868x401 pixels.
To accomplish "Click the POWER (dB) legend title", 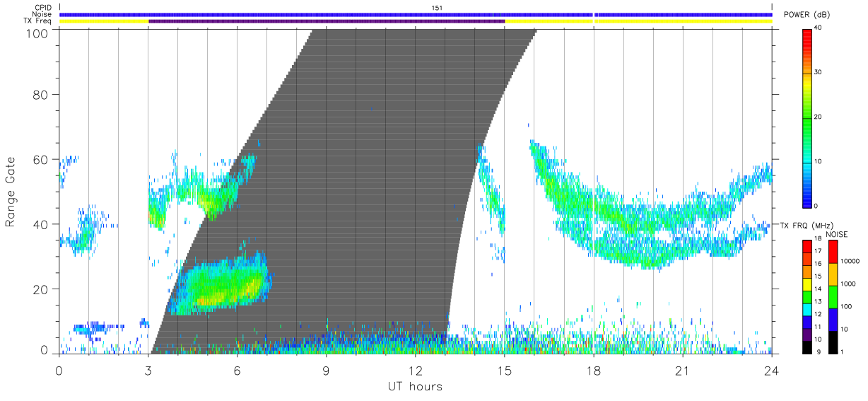I will pos(807,15).
